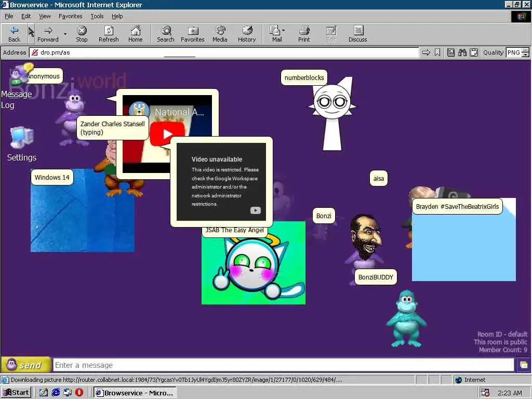Image resolution: width=532 pixels, height=399 pixels.
Task: Click the send button
Action: click(x=26, y=365)
